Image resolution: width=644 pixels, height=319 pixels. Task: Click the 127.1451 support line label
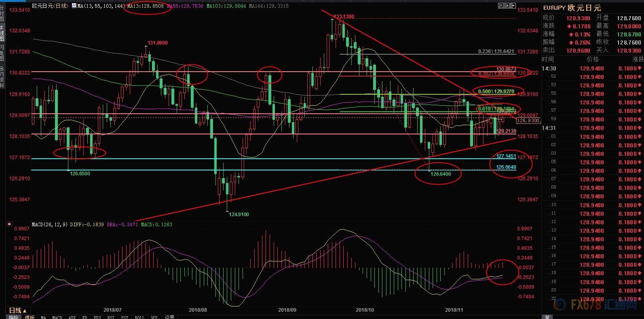tap(506, 156)
